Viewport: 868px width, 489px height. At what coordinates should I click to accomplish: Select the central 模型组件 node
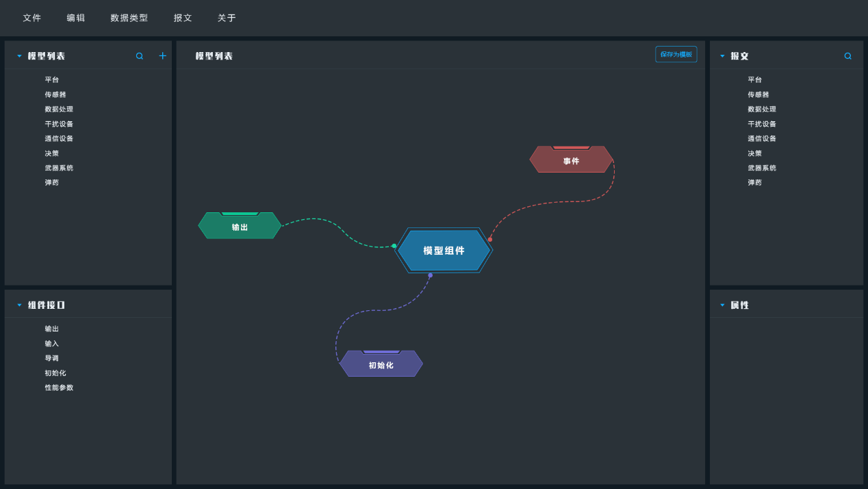click(444, 251)
